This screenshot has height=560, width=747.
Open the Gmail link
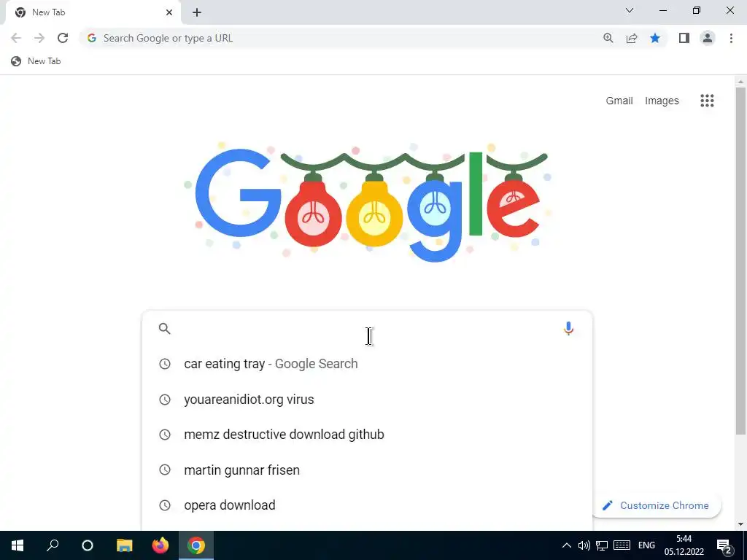pos(619,101)
